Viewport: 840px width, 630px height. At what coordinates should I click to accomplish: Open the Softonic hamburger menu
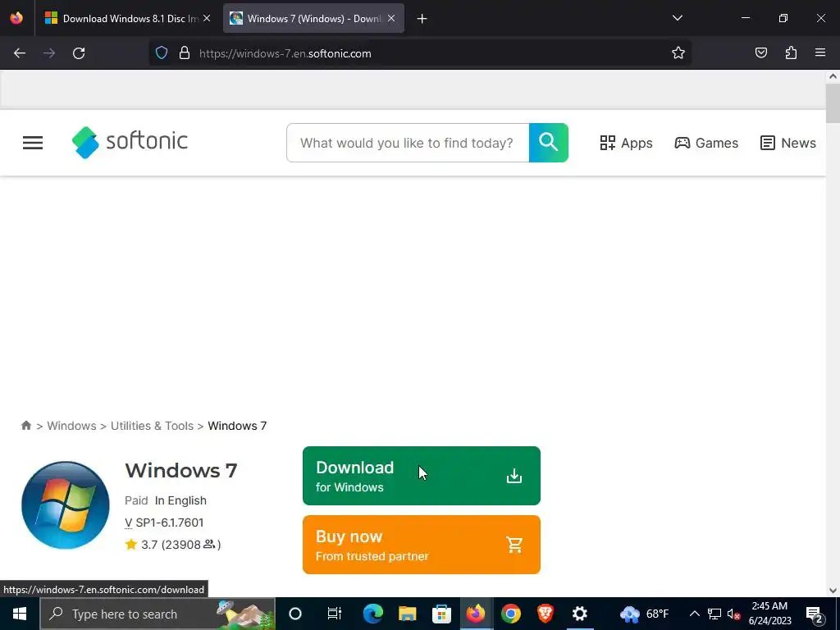[x=33, y=143]
